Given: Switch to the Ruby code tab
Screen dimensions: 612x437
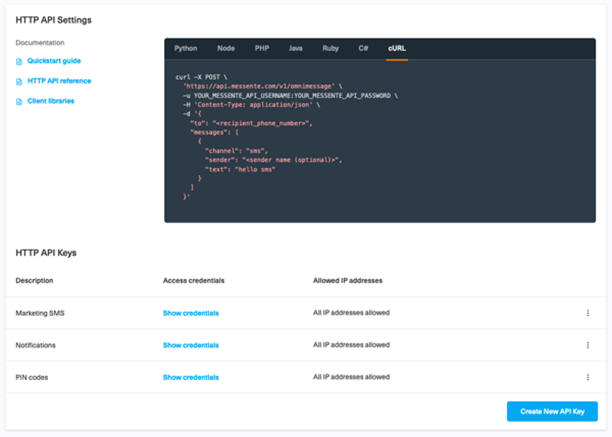Looking at the screenshot, I should (331, 48).
